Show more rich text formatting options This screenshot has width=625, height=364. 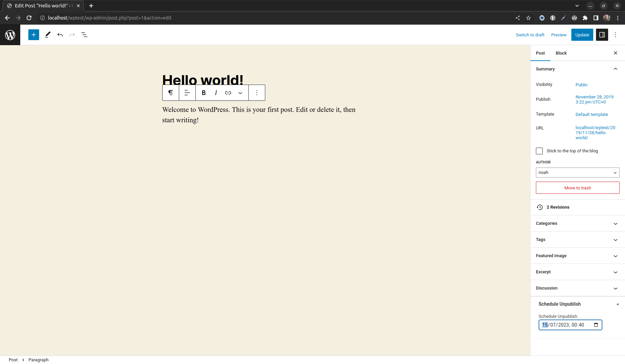[x=240, y=93]
